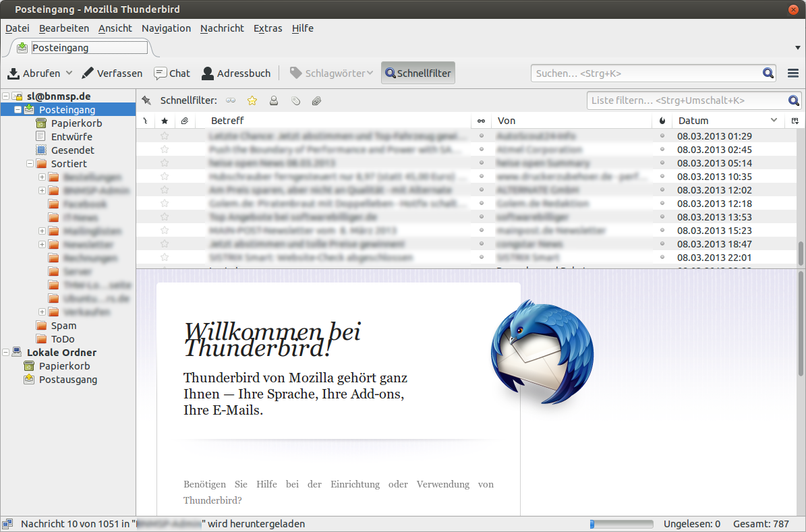Sort by read status column header
The height and width of the screenshot is (532, 806).
click(x=481, y=121)
